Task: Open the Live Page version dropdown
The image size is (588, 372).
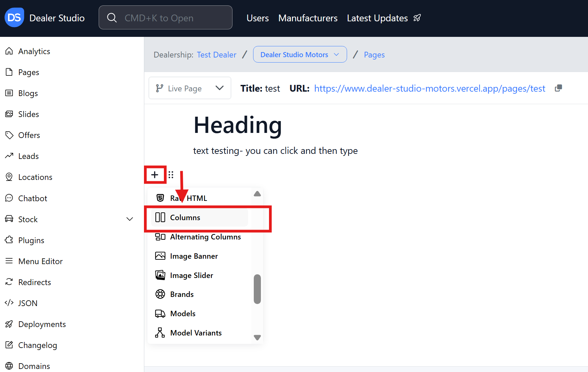Action: (x=190, y=88)
